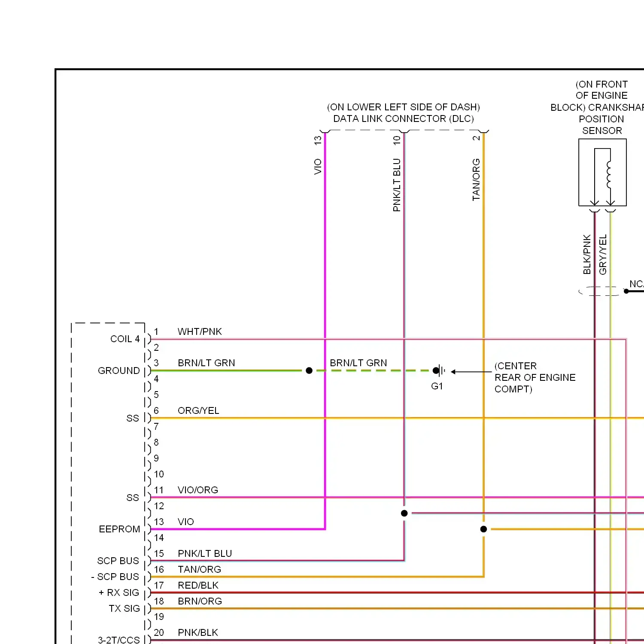Click the splice dot on the TAN/ORG wire

pyautogui.click(x=483, y=529)
